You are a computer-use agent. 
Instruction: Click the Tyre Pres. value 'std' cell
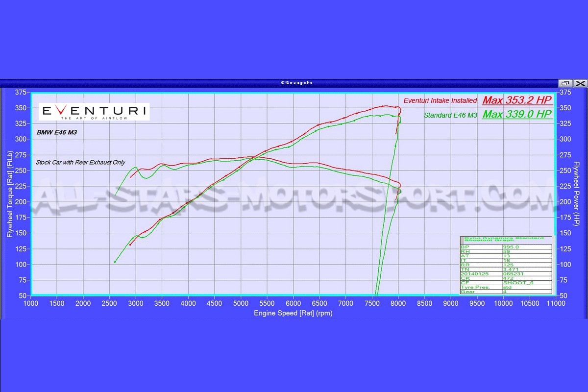pyautogui.click(x=527, y=287)
